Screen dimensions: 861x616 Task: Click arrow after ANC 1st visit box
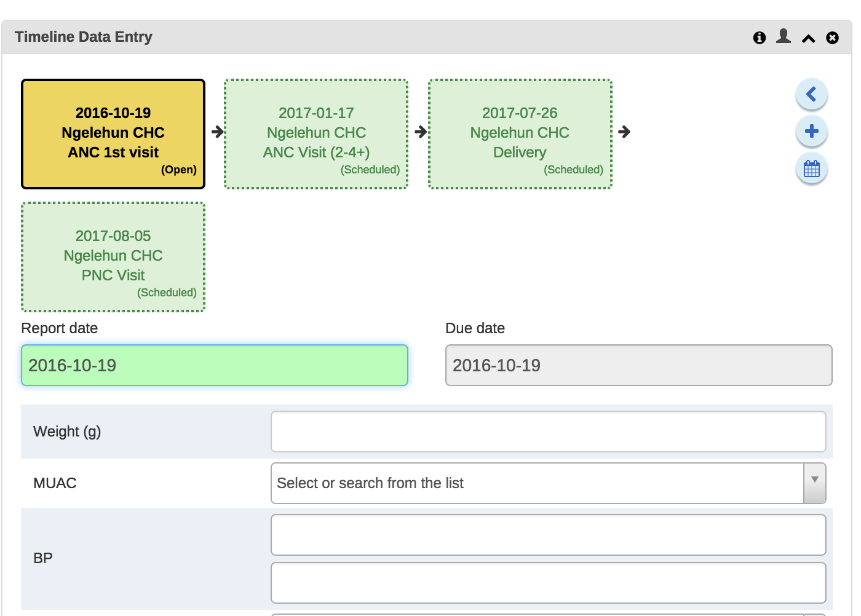[217, 132]
